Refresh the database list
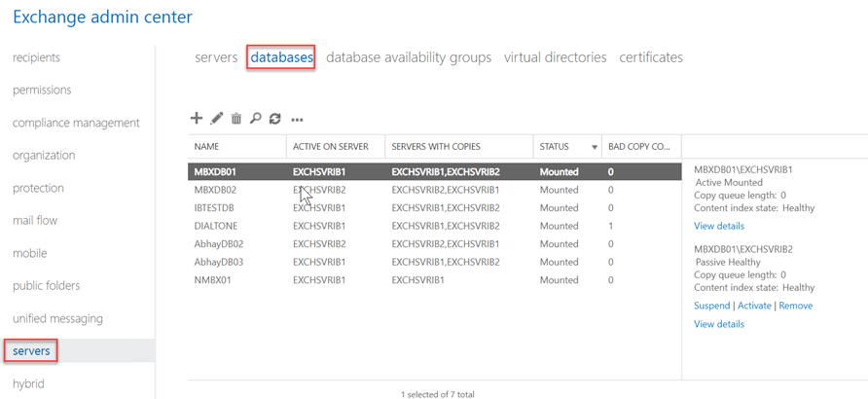Screen dimensions: 868x399 click(x=274, y=118)
